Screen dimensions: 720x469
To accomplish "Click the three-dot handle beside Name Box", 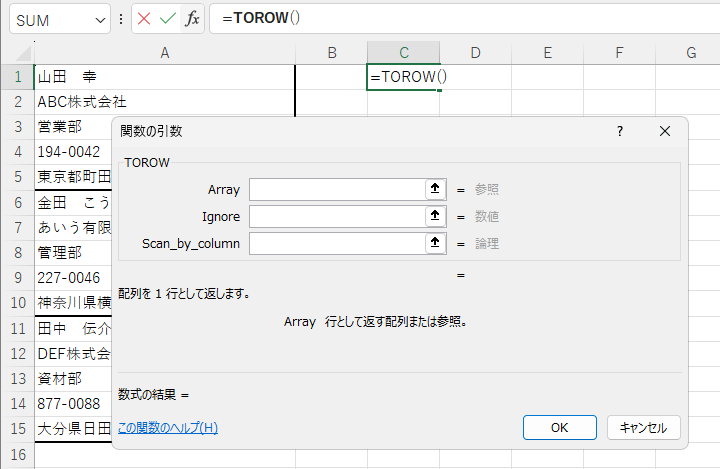I will tap(121, 19).
